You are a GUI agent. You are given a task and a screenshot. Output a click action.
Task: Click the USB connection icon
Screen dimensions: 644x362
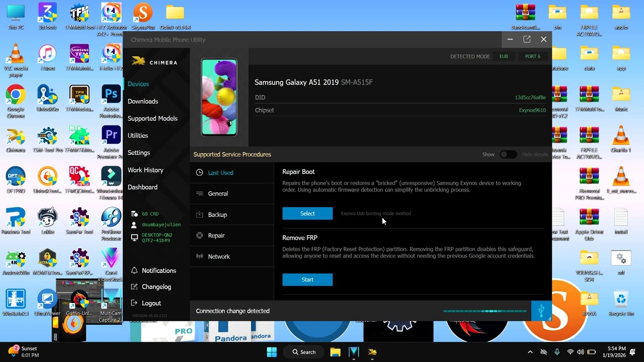click(541, 311)
